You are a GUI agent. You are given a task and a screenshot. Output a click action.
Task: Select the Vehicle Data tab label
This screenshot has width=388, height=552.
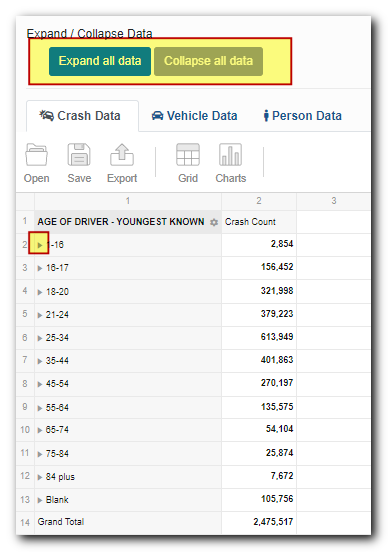(202, 115)
